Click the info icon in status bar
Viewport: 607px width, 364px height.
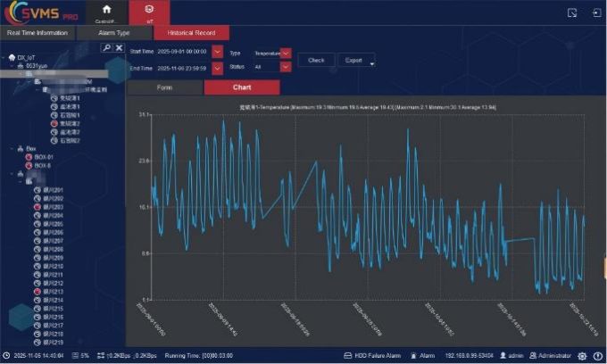point(598,356)
